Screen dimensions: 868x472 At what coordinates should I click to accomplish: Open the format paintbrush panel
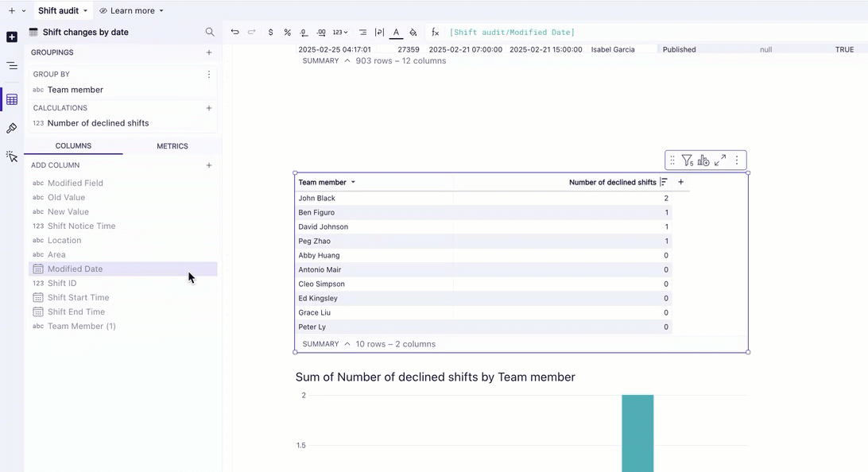click(12, 129)
